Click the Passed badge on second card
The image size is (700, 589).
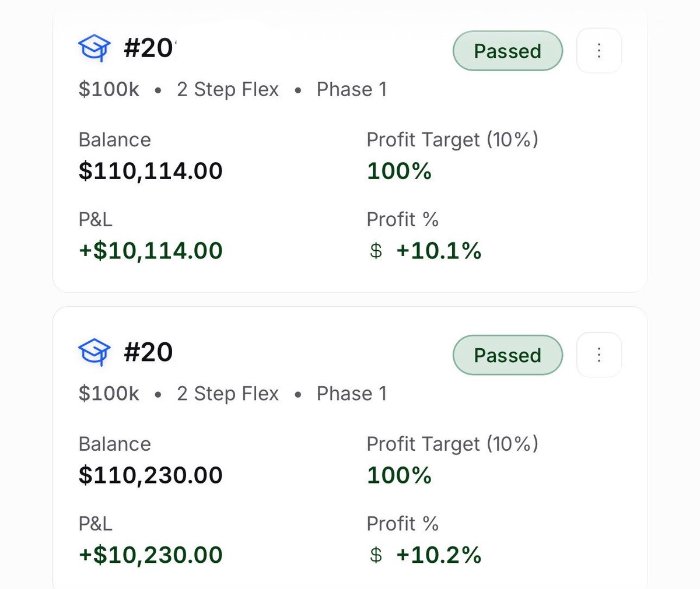pyautogui.click(x=508, y=355)
